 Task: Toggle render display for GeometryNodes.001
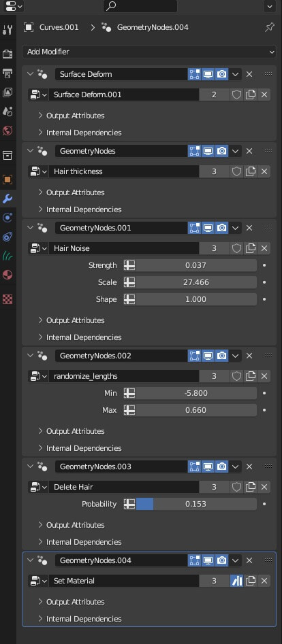(221, 228)
